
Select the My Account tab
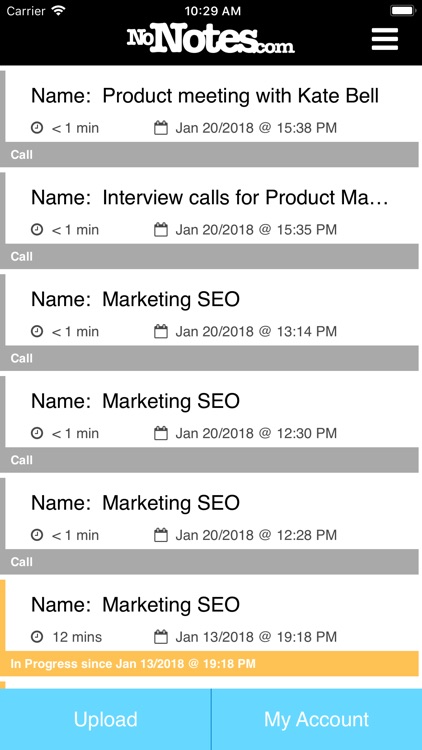click(317, 719)
